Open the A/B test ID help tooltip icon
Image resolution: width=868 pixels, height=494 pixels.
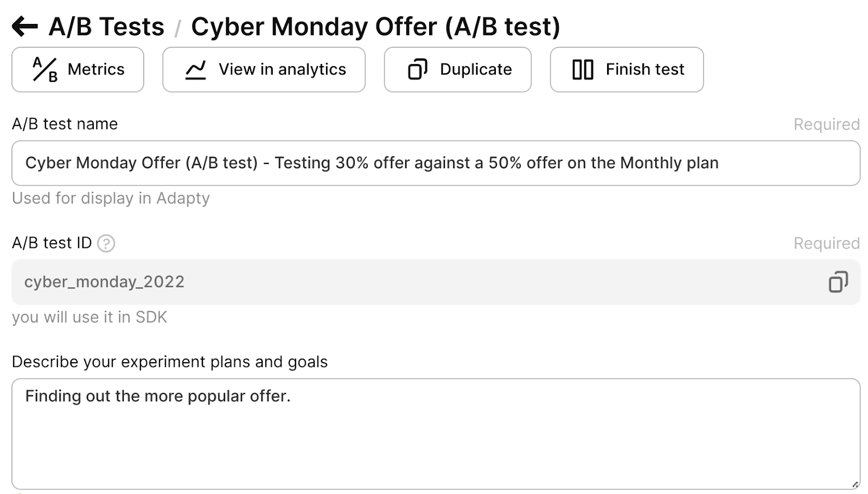(x=106, y=243)
